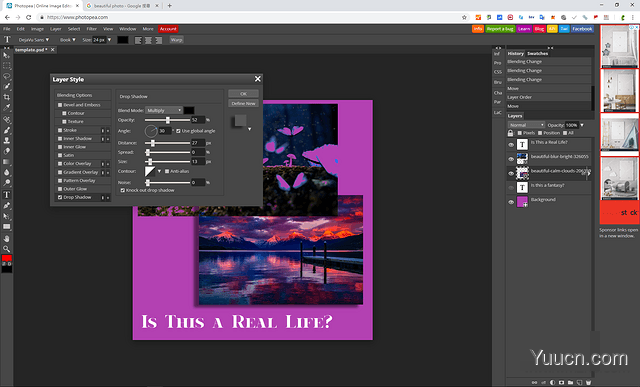Select the Lasso tool

(6, 76)
